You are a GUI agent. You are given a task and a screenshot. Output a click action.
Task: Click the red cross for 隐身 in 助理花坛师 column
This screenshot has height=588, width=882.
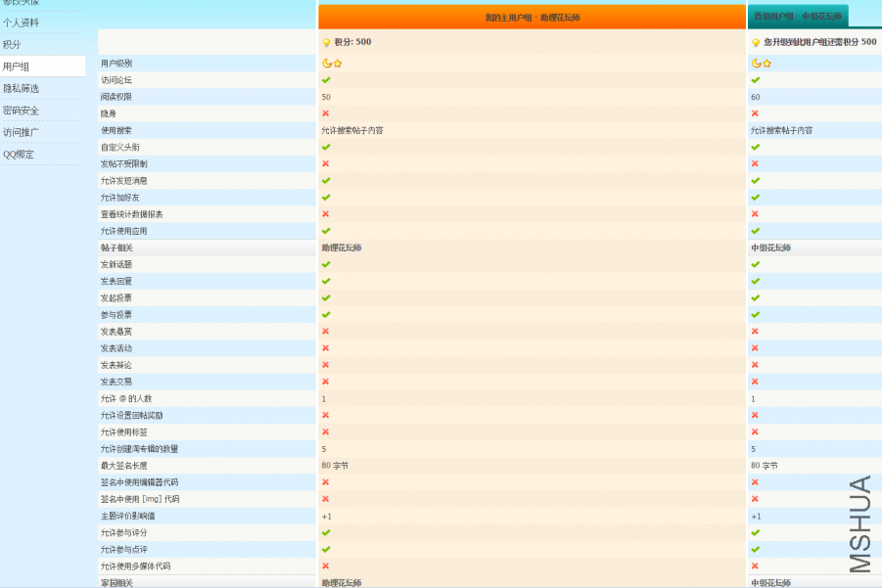pos(326,113)
